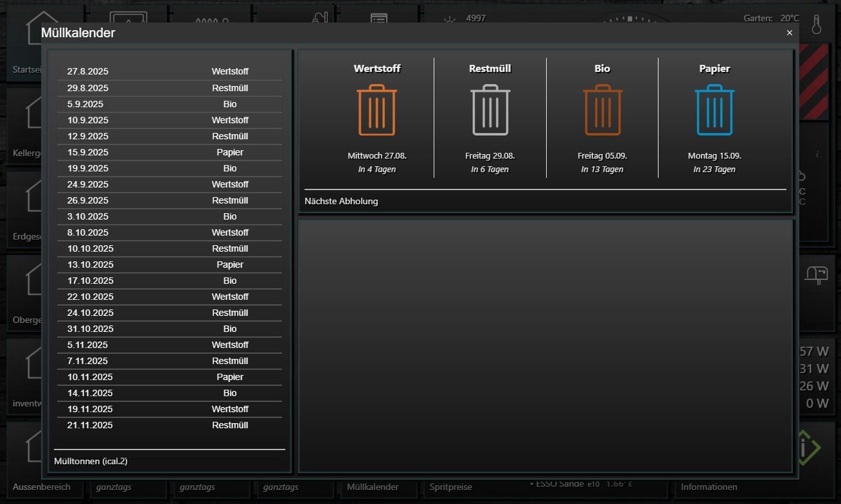The height and width of the screenshot is (504, 841).
Task: Select the 12.9.2025 date entry
Action: [88, 136]
